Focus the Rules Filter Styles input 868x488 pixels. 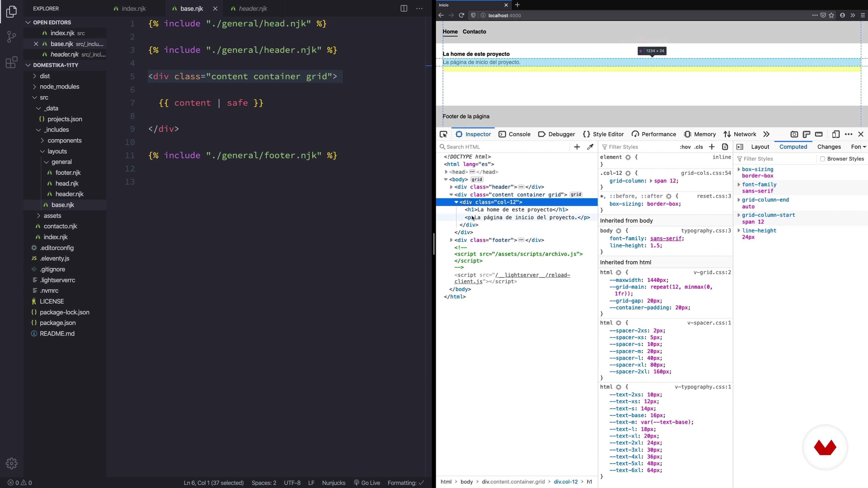click(x=639, y=147)
